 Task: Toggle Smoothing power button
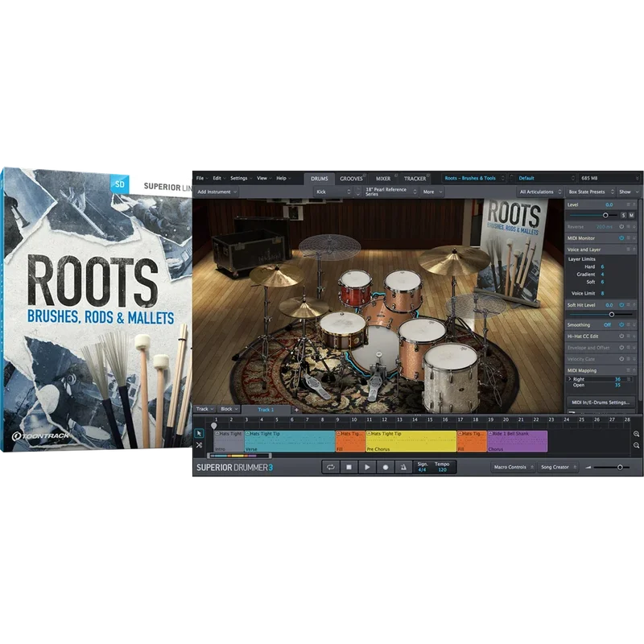(621, 325)
